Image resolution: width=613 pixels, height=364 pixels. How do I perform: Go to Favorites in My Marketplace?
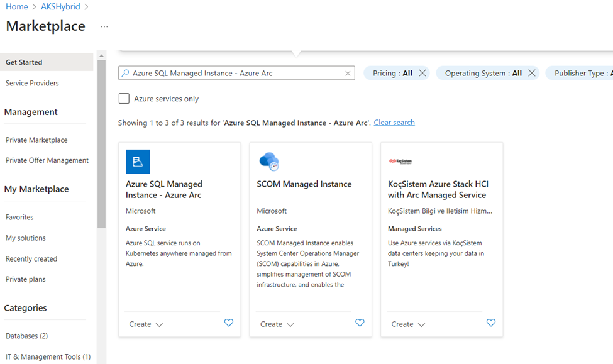19,217
